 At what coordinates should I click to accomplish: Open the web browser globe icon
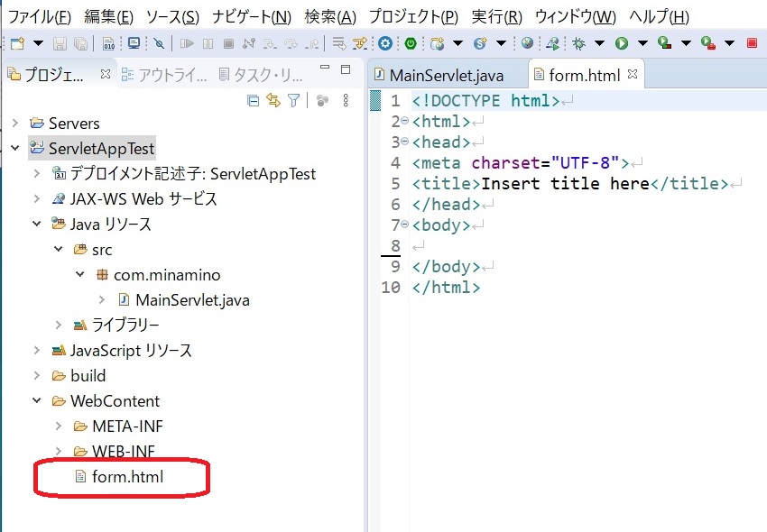pos(527,43)
